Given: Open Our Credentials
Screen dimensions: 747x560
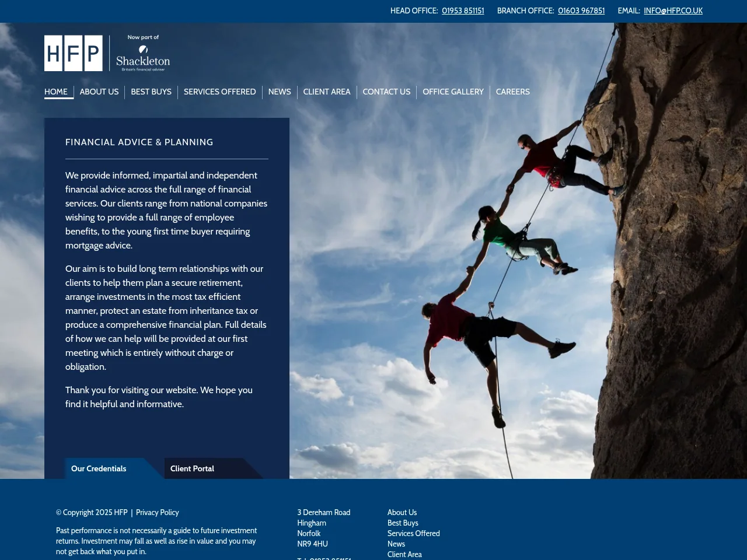Looking at the screenshot, I should (99, 468).
